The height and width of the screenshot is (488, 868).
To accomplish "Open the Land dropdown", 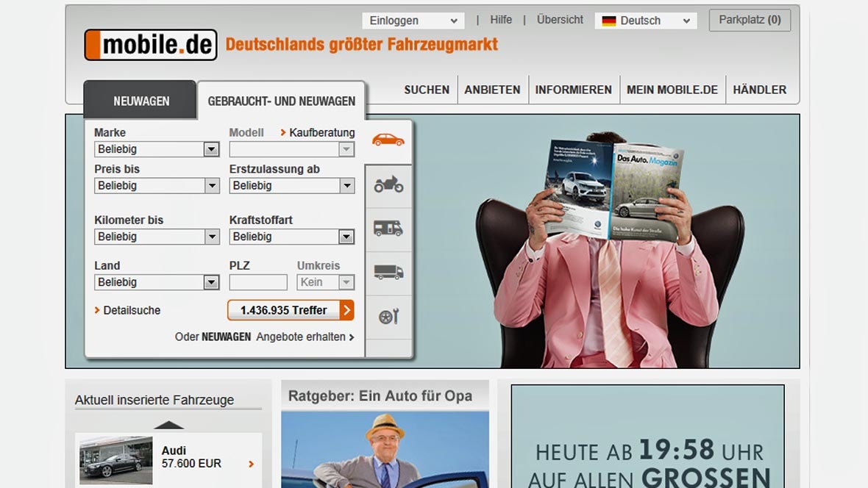I will pos(157,282).
